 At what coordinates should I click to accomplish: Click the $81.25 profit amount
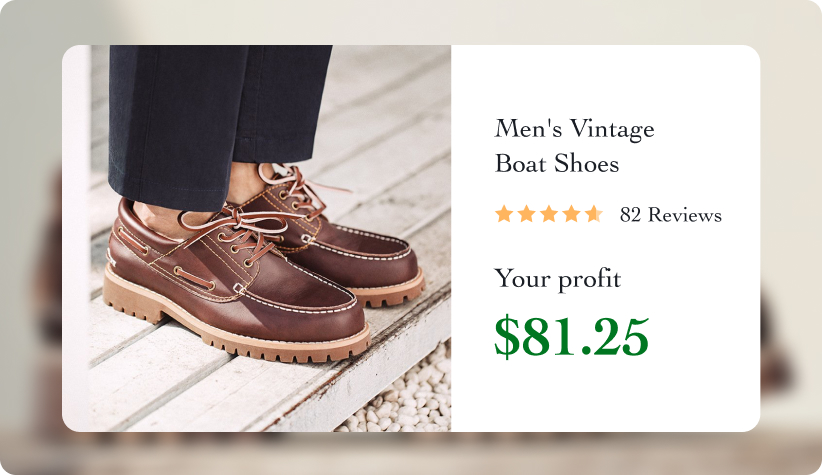[572, 338]
